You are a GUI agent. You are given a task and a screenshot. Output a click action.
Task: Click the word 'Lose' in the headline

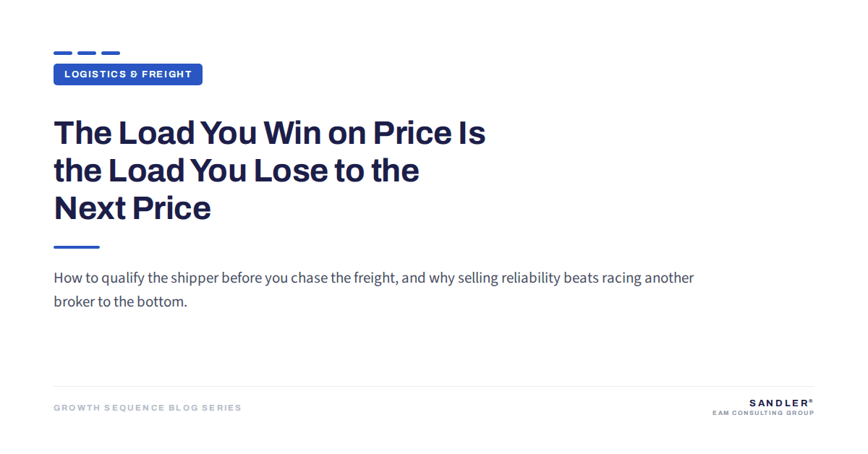click(x=290, y=171)
